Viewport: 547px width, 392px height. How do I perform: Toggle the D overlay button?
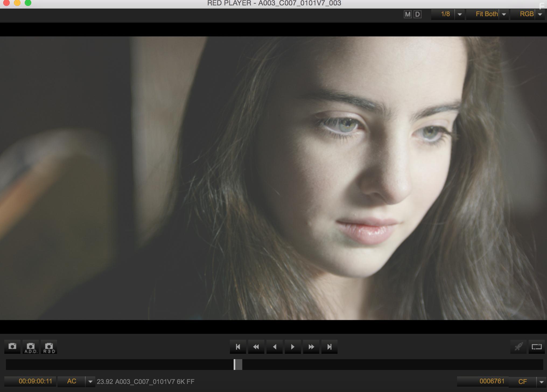pos(417,14)
